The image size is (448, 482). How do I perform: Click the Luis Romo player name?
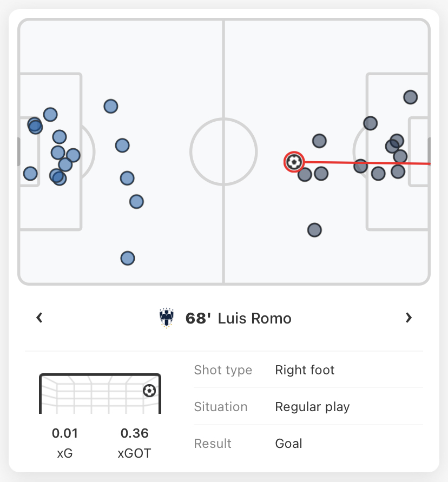tap(255, 318)
